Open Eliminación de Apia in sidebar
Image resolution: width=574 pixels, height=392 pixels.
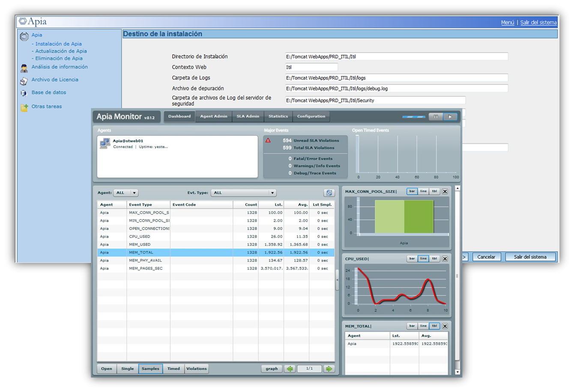tap(59, 58)
